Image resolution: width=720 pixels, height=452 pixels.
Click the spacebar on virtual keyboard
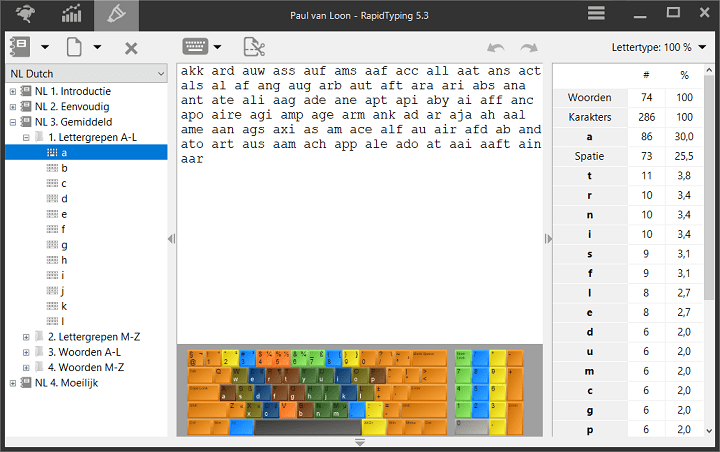click(308, 427)
